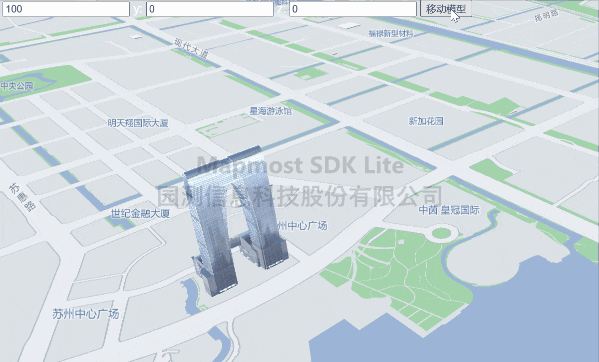599x362 pixels.
Task: Click the 世纪金融大厦 map label
Action: [x=140, y=213]
